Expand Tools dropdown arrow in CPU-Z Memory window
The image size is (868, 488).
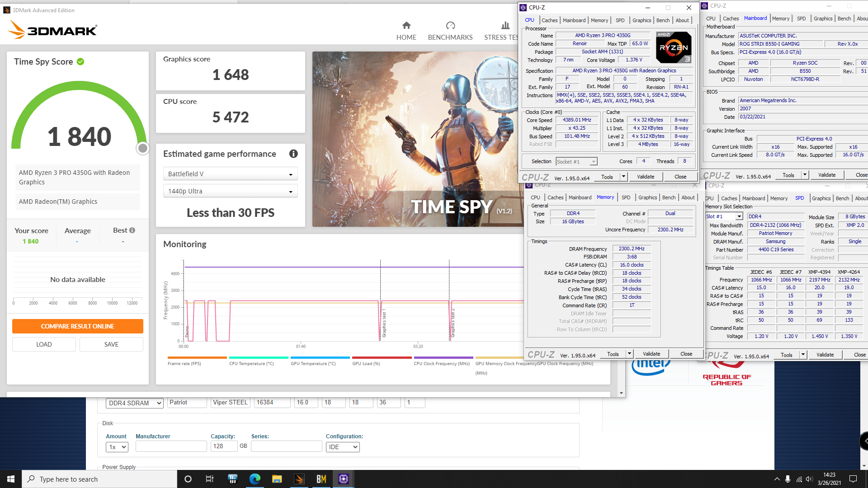tap(629, 354)
